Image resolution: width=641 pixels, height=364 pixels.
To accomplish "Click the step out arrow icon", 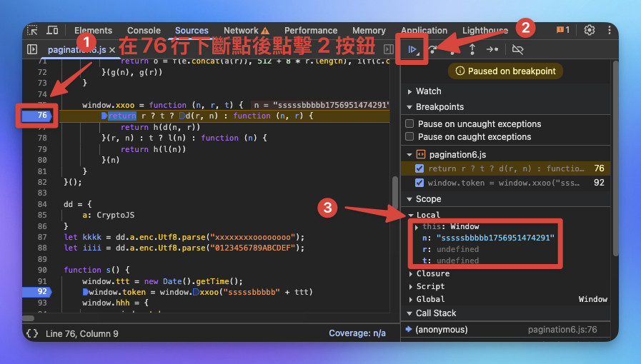I will (472, 49).
